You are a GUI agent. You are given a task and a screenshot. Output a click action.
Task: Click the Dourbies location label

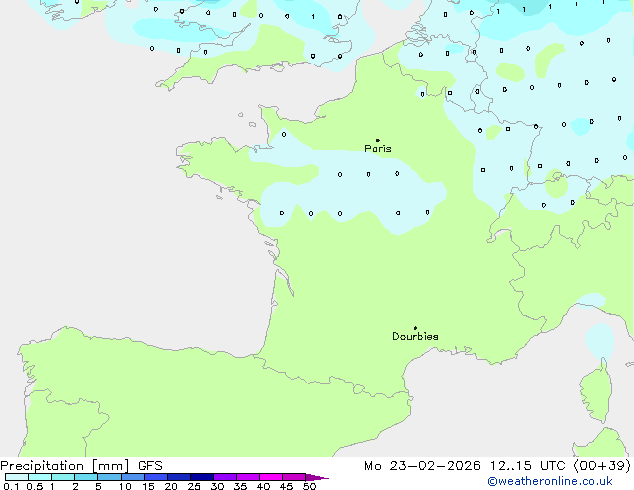click(415, 336)
